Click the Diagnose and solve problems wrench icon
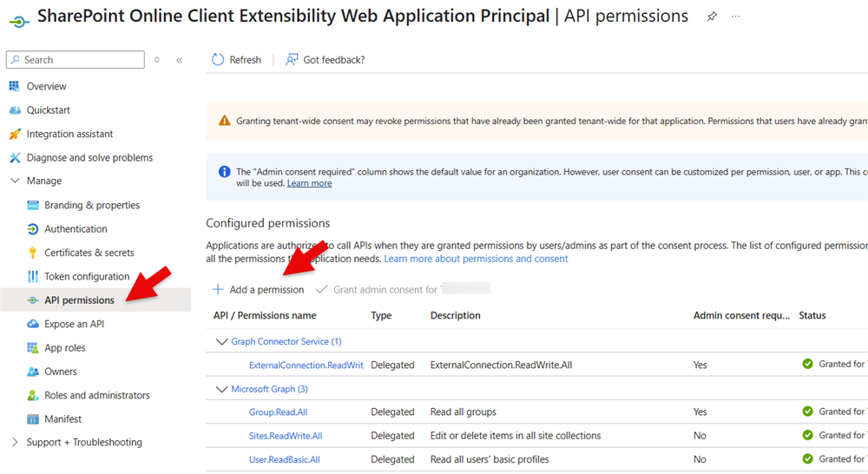 click(15, 158)
